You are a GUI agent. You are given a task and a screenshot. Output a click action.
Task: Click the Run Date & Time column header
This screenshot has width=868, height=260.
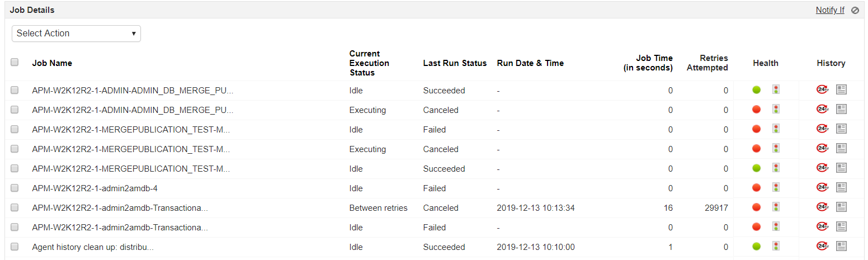(x=530, y=63)
